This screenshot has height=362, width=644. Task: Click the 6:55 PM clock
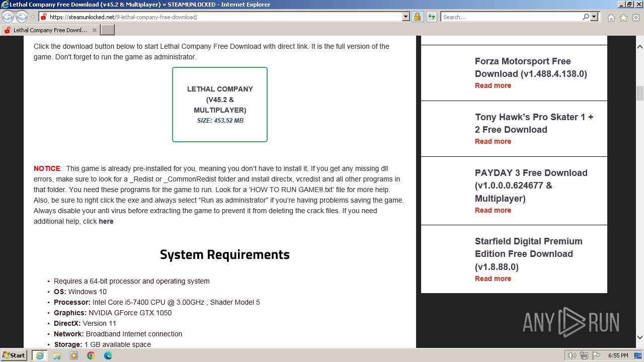[x=618, y=355]
